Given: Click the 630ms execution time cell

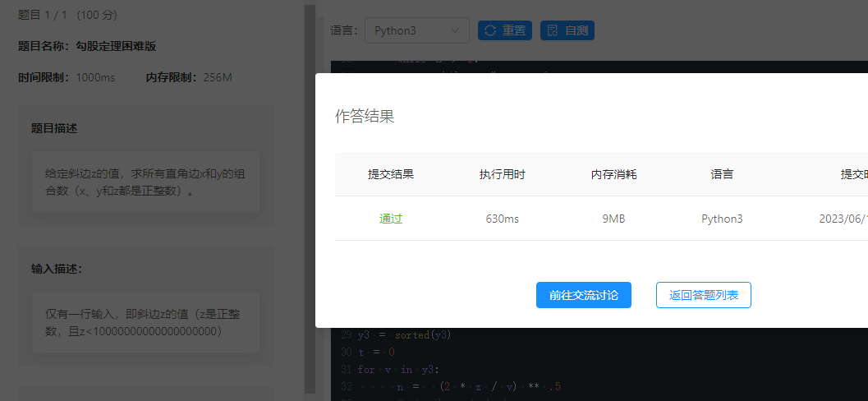Looking at the screenshot, I should pyautogui.click(x=502, y=219).
